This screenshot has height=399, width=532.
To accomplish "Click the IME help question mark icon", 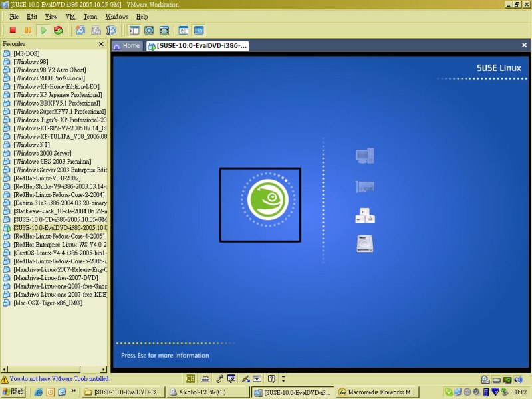I will click(x=271, y=379).
